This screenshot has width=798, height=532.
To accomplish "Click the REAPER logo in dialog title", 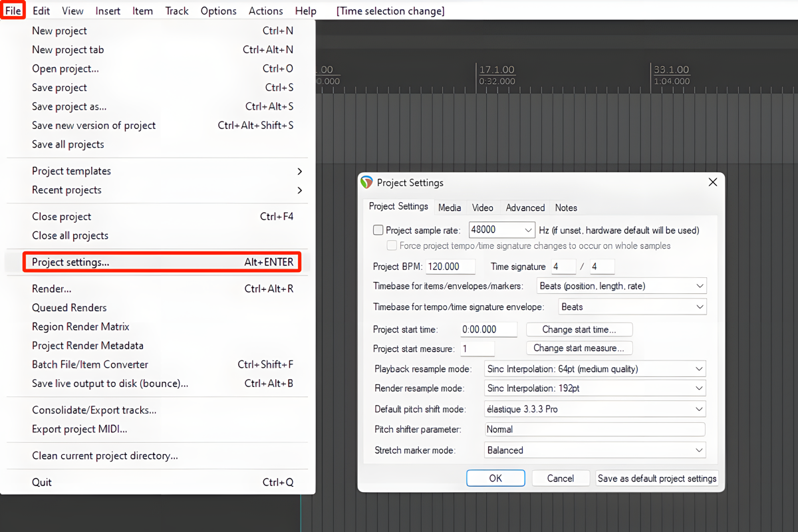I will point(366,182).
